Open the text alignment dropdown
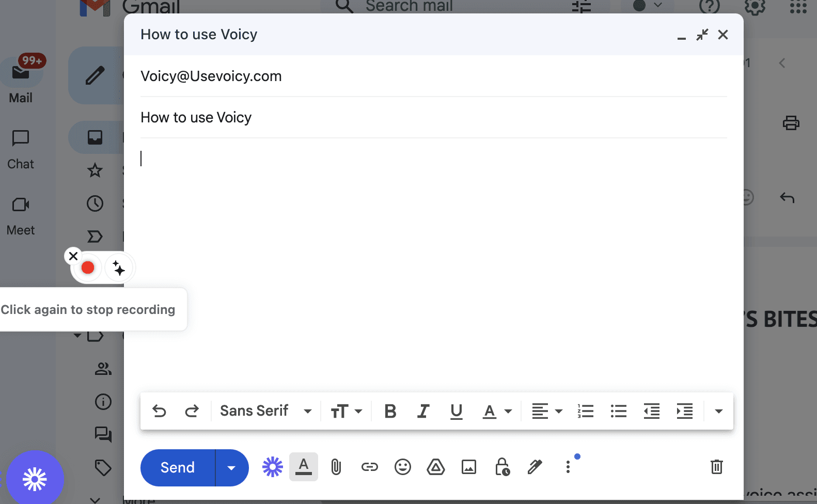Screen dimensions: 817x504 [x=547, y=411]
